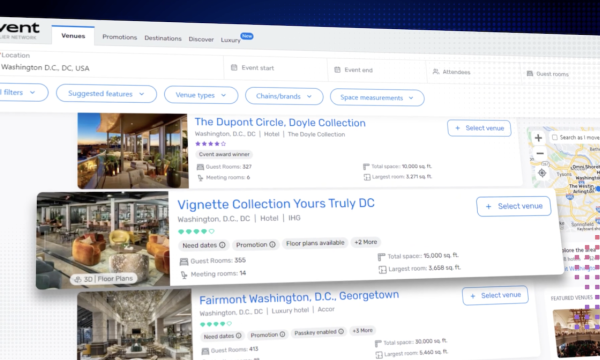Click Promotion info icon on Vignette
The height and width of the screenshot is (360, 600).
pyautogui.click(x=272, y=244)
